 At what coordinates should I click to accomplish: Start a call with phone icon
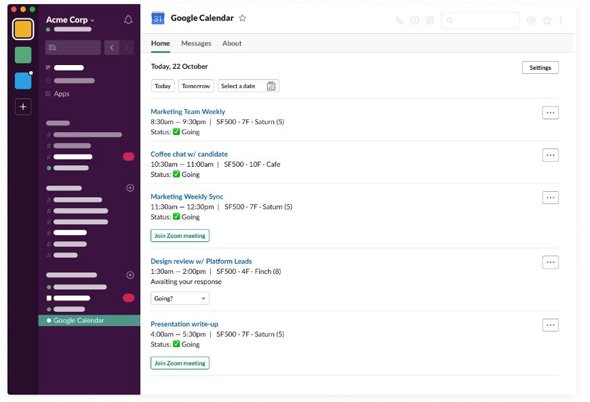tap(400, 20)
